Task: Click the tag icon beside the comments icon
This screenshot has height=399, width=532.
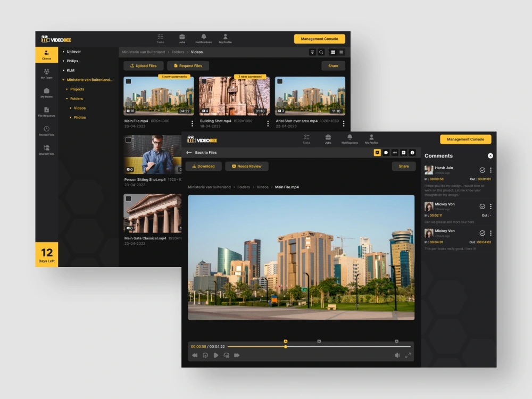Action: pos(386,153)
